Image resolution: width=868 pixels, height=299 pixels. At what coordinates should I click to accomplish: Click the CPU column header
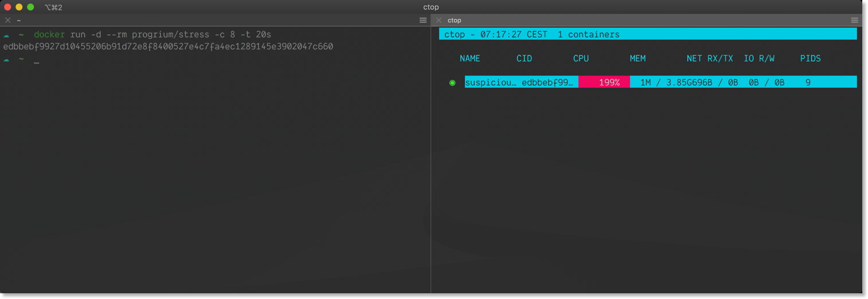pos(581,58)
